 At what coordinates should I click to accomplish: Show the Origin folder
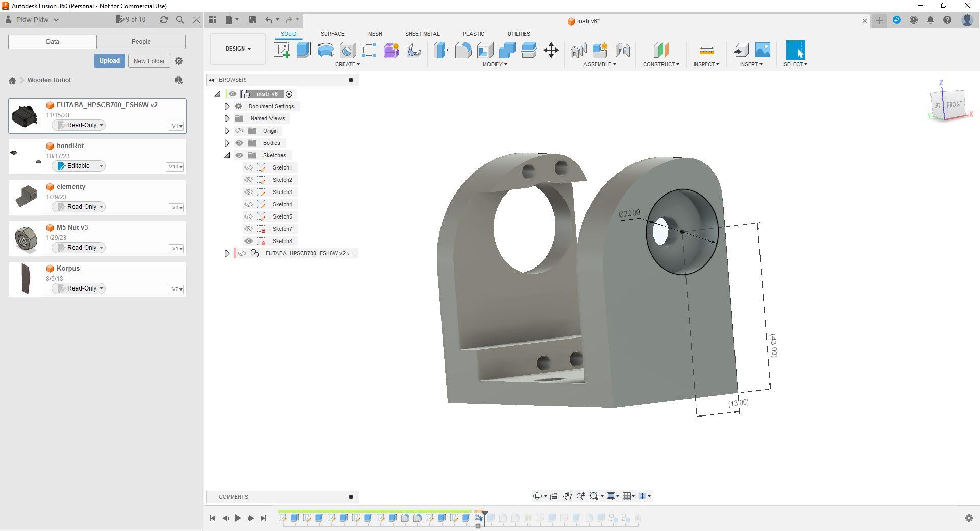click(x=239, y=131)
